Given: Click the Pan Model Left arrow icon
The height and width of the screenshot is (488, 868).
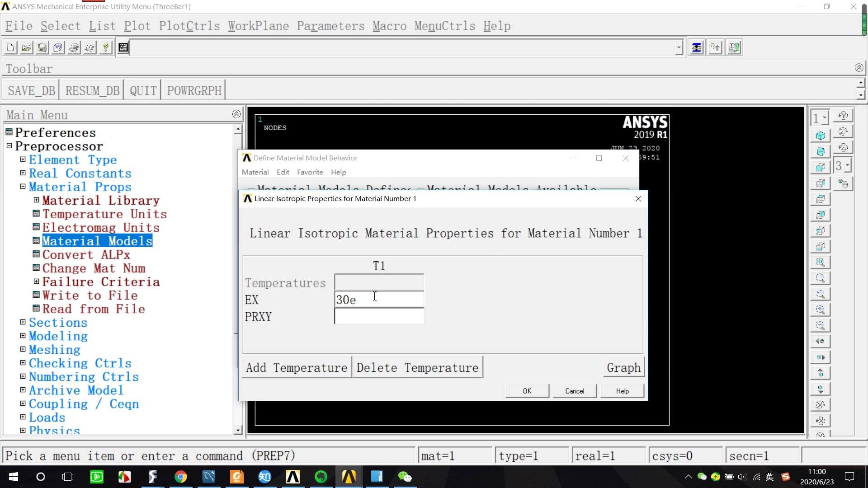Looking at the screenshot, I should click(x=821, y=341).
